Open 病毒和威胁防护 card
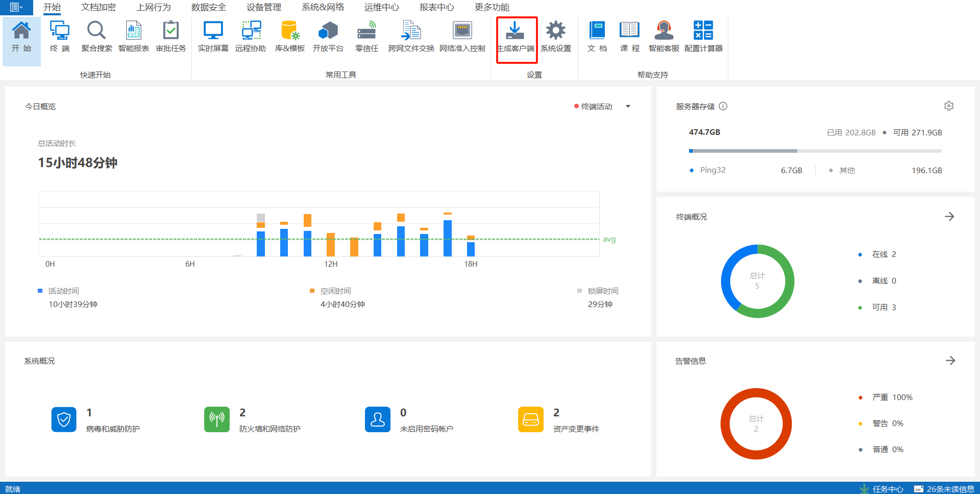The height and width of the screenshot is (494, 980). click(96, 420)
